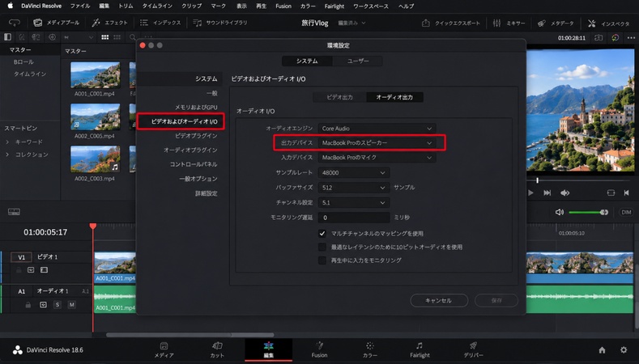Screen dimensions: 639x364
Task: Open the 編集済み project status dropdown
Action: tap(351, 23)
